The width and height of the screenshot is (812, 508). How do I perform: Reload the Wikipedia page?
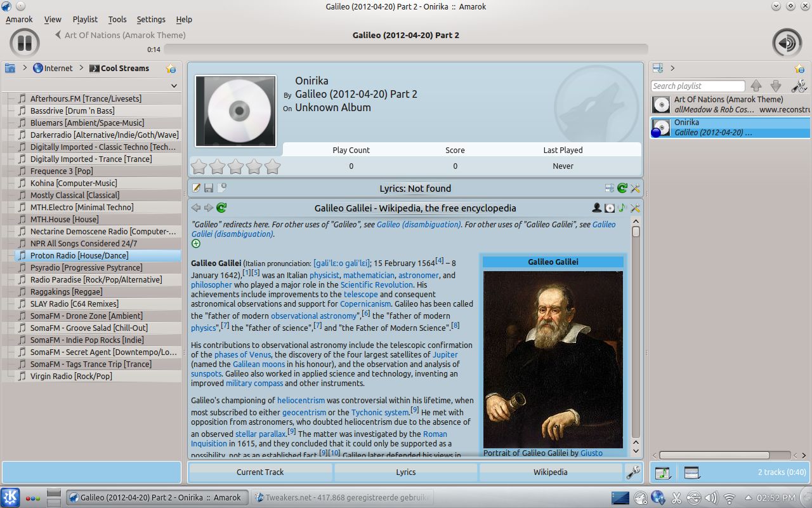(221, 208)
